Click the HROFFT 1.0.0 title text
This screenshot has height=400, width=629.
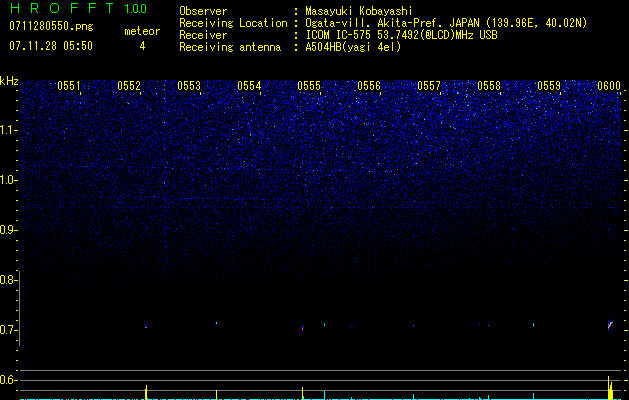(x=78, y=8)
